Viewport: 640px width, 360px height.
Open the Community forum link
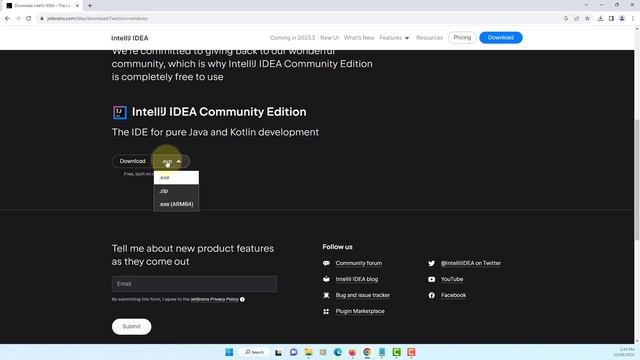pos(359,263)
